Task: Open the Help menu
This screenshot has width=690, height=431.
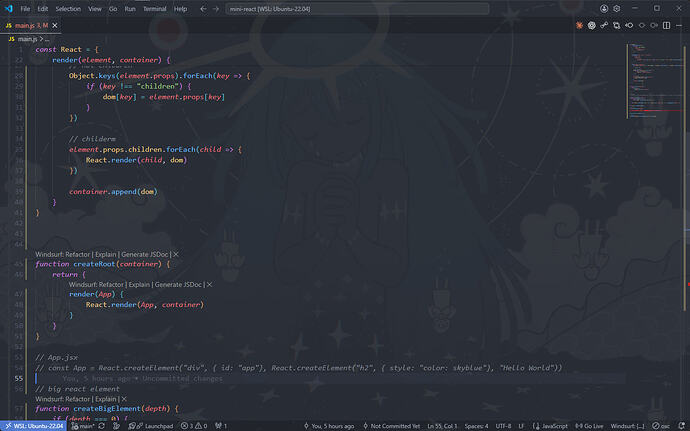Action: (x=180, y=9)
